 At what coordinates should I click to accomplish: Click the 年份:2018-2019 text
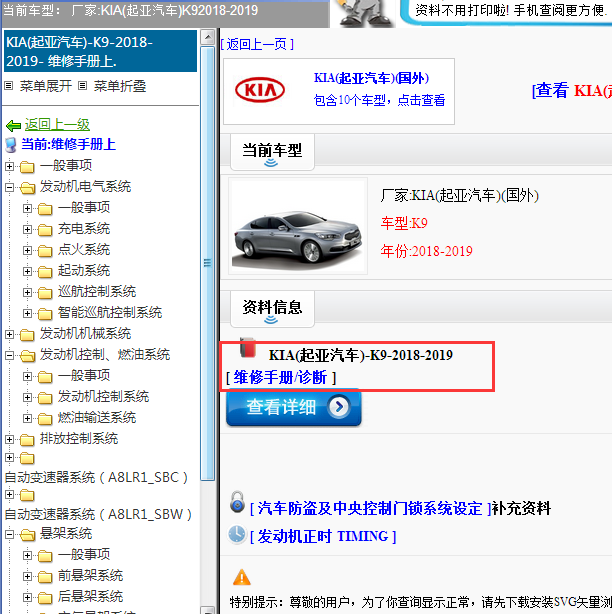click(x=426, y=251)
